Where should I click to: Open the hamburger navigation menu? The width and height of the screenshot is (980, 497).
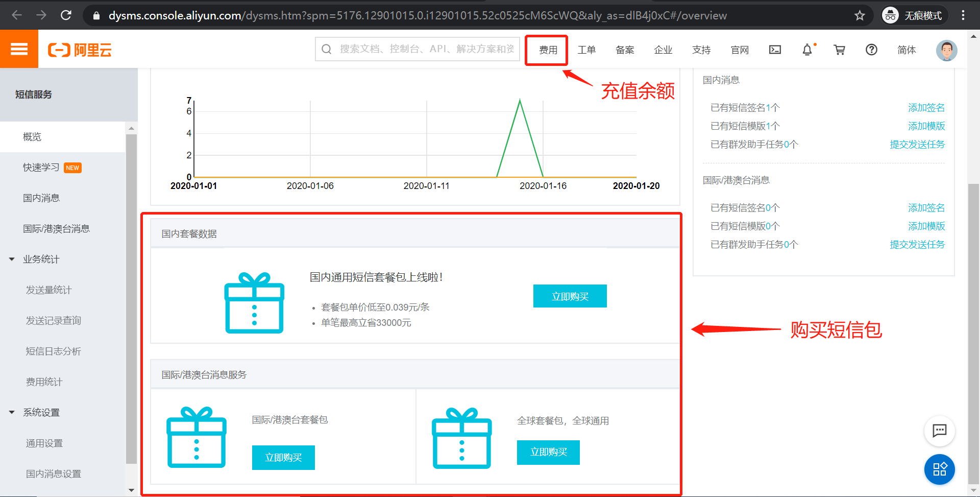pos(19,49)
